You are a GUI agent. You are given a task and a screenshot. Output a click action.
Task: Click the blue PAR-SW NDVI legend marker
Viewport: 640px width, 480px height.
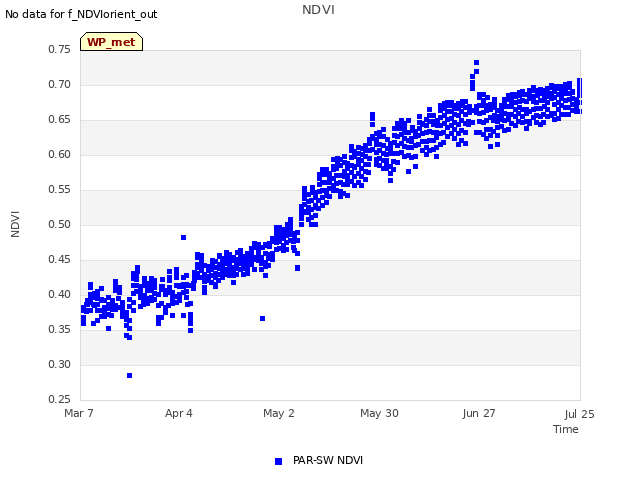pos(278,461)
